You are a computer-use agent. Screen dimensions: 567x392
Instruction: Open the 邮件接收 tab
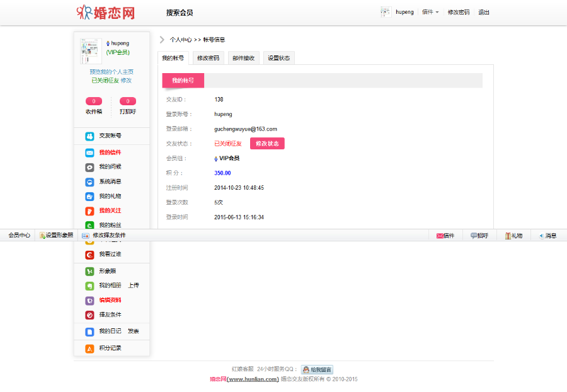(243, 57)
